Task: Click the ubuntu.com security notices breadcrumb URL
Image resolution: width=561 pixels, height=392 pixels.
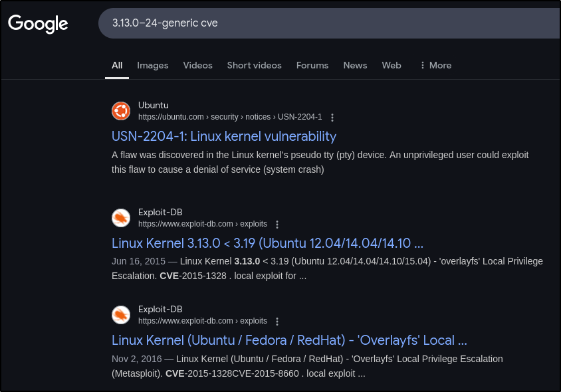Action: (229, 117)
